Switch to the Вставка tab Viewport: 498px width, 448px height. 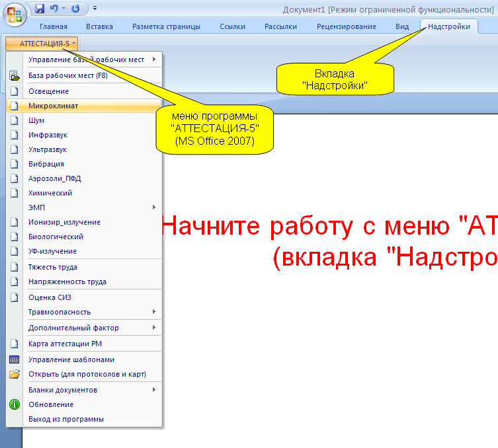click(x=99, y=26)
